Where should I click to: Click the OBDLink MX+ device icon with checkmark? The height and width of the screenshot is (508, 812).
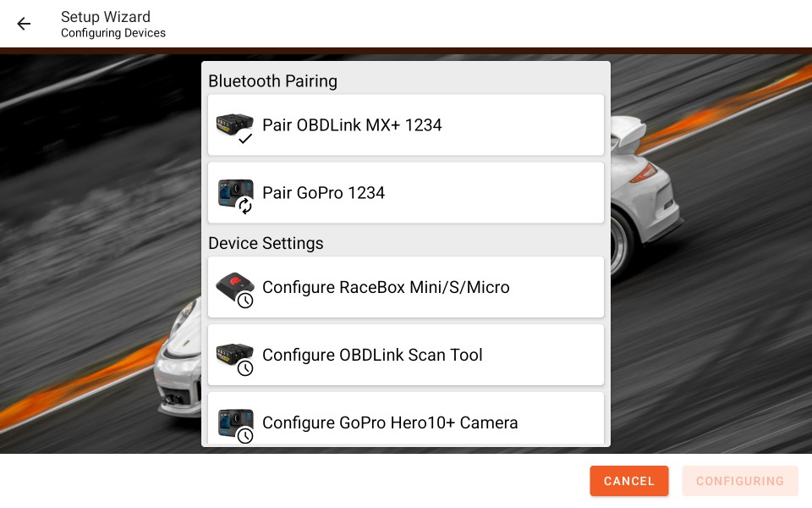click(x=234, y=128)
